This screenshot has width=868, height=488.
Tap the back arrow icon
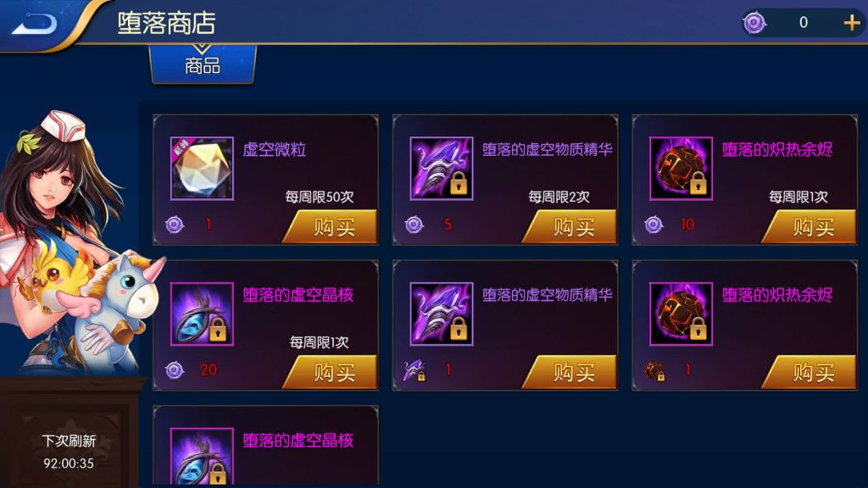pyautogui.click(x=34, y=24)
